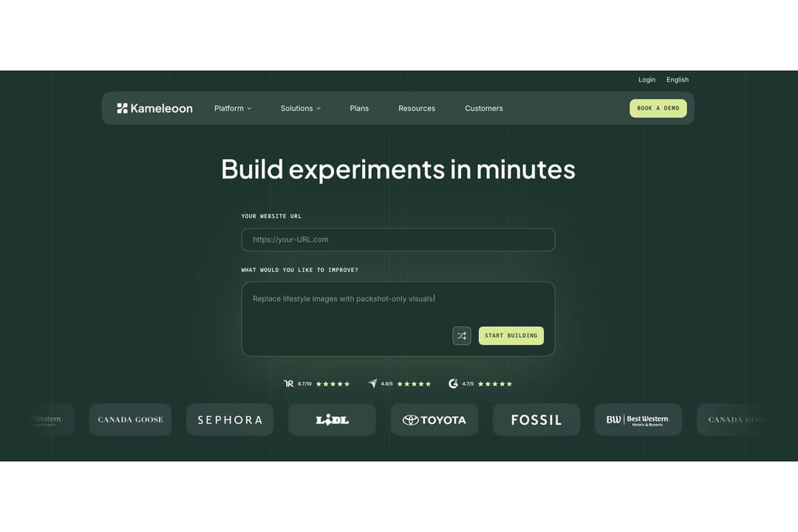
Task: Open the Customers page
Action: [x=483, y=109]
